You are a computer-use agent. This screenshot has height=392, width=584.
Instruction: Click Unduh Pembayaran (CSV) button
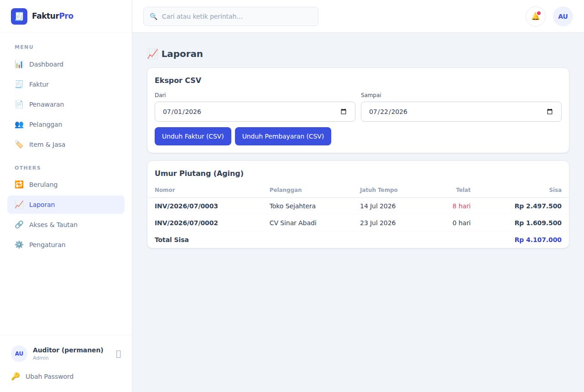click(x=283, y=136)
